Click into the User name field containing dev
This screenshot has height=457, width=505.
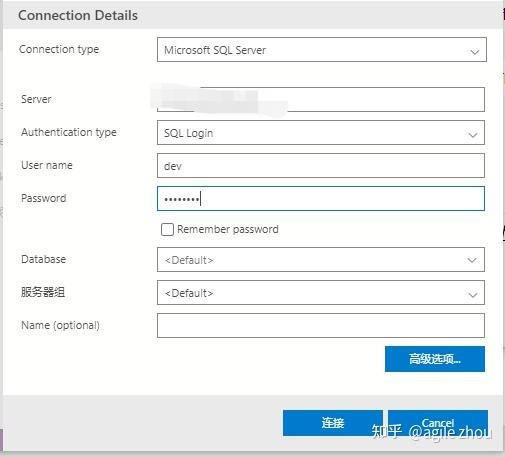pyautogui.click(x=321, y=165)
